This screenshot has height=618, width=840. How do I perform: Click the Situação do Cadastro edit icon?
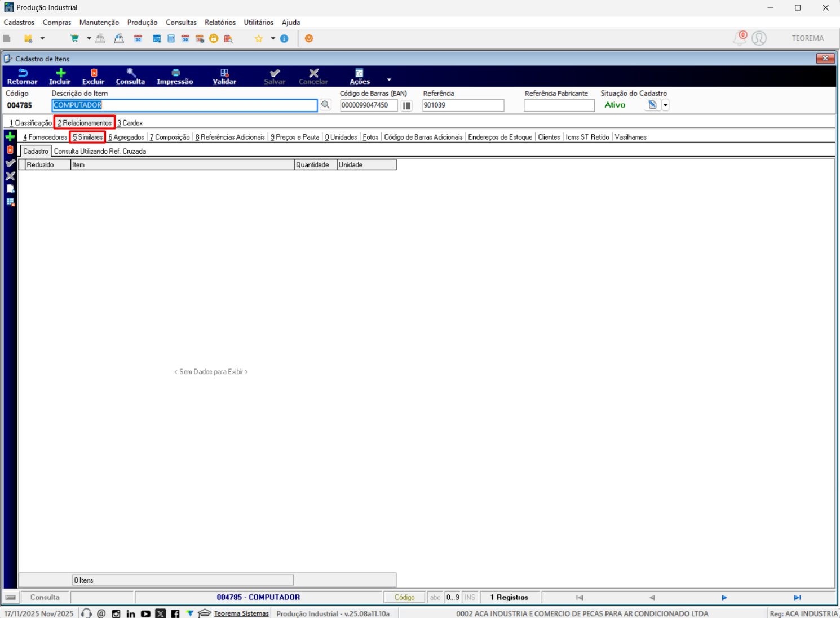652,105
